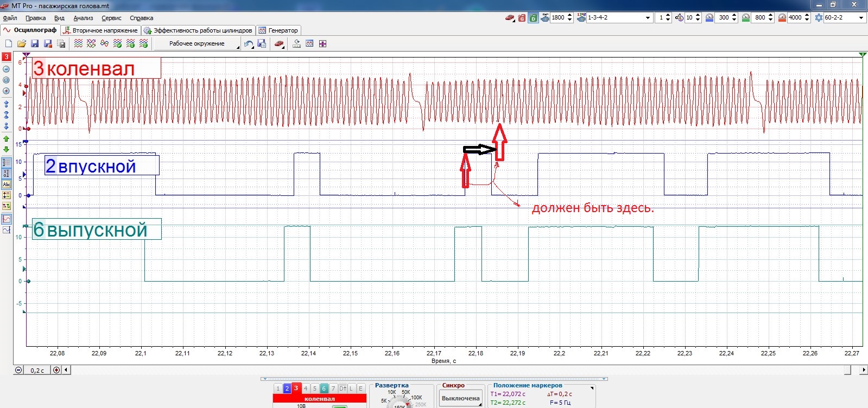Click the waveform window toolbar icon
This screenshot has width=868, height=408.
pos(309,43)
